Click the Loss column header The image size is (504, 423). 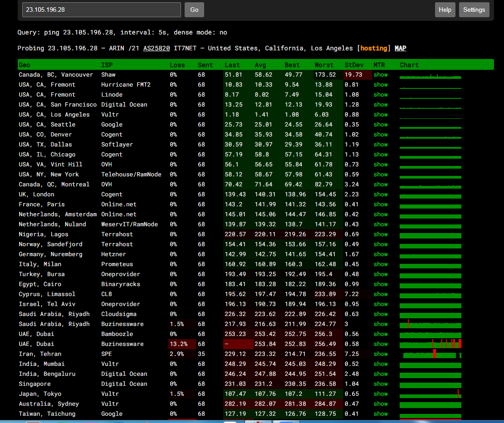point(177,65)
